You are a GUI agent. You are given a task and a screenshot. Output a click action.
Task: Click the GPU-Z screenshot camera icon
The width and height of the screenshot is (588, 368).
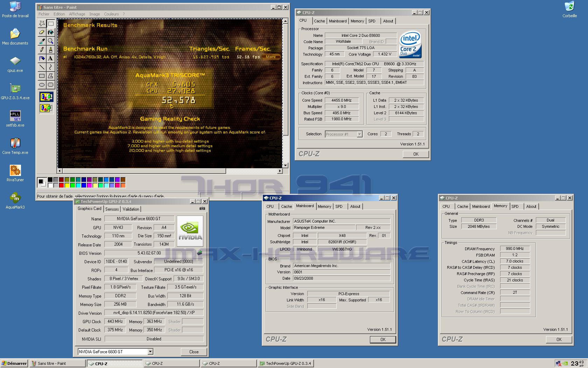coord(202,209)
